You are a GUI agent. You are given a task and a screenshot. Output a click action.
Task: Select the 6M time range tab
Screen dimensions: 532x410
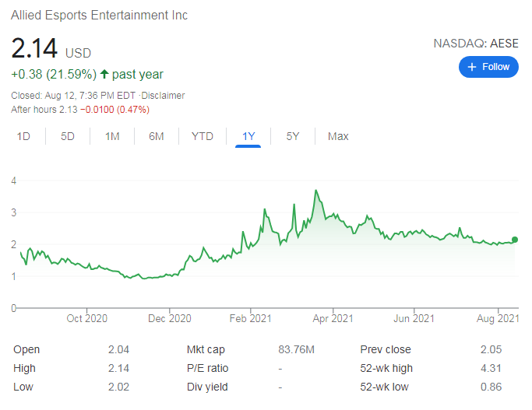[157, 136]
